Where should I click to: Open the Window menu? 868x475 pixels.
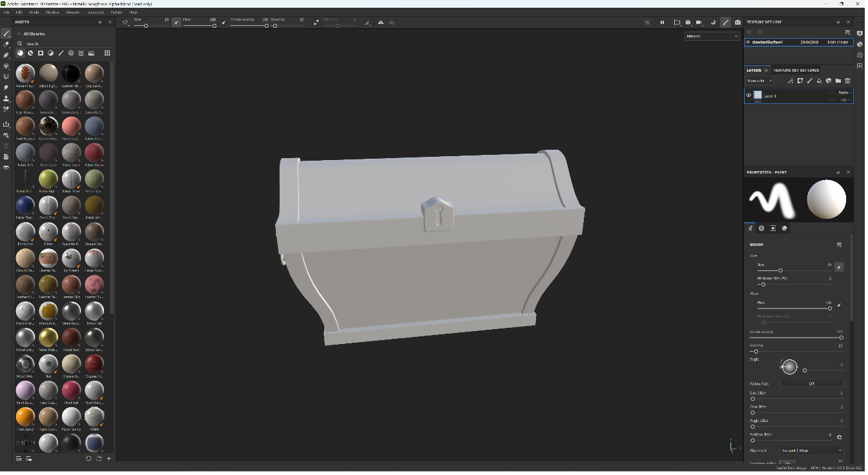point(53,12)
